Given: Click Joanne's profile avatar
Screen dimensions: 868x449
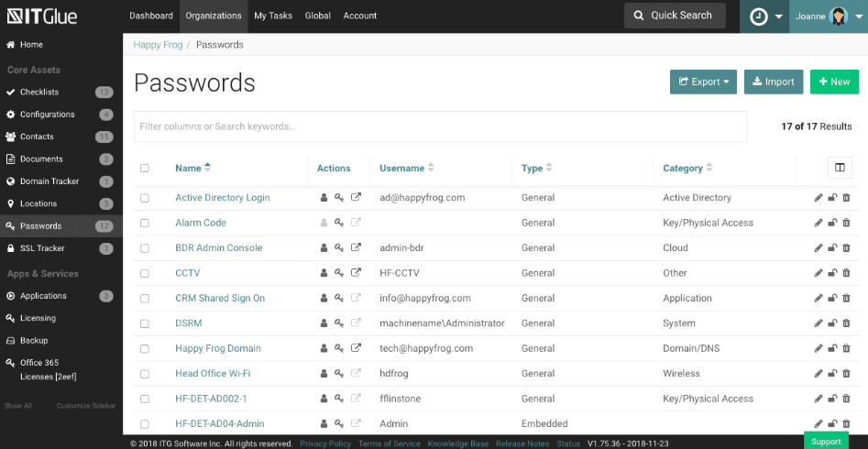Looking at the screenshot, I should point(839,16).
